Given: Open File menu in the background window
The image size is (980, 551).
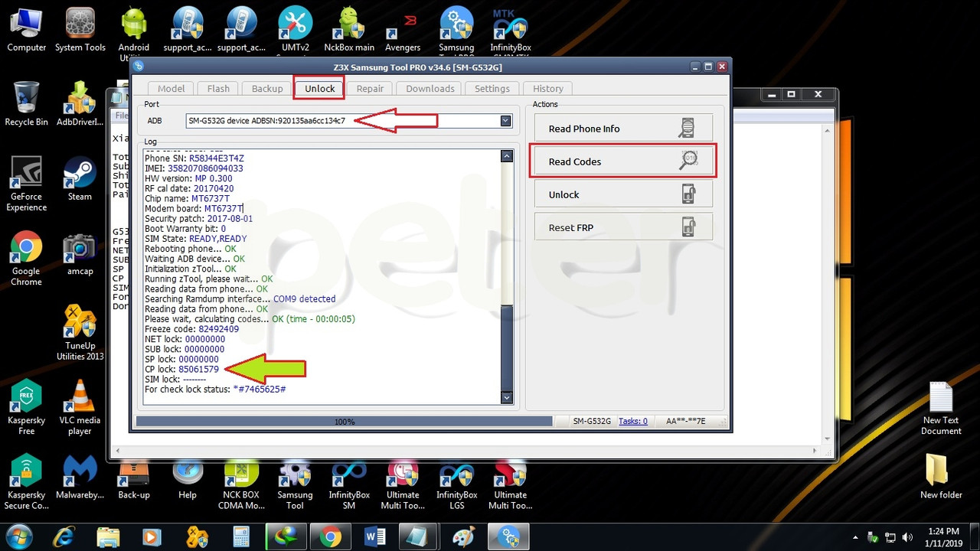Looking at the screenshot, I should [x=121, y=116].
